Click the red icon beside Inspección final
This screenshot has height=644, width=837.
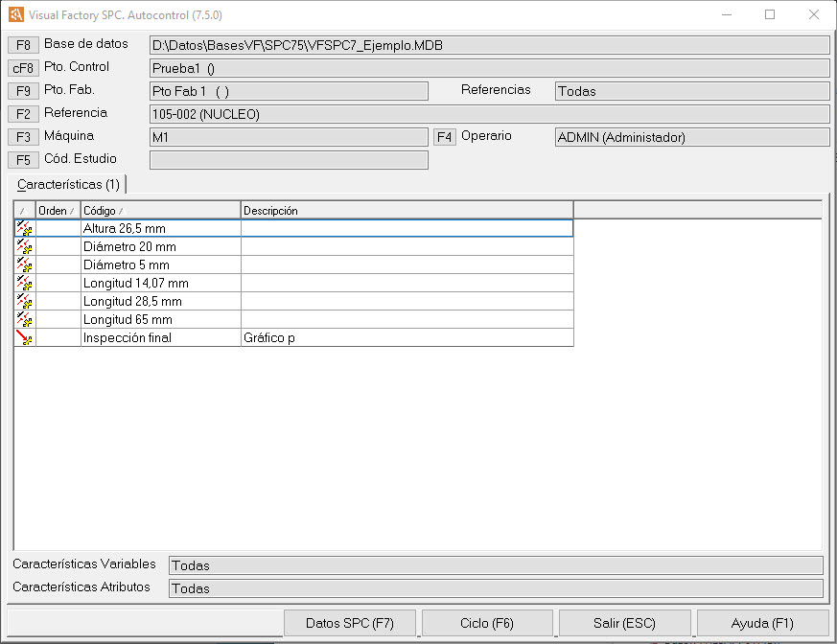[x=25, y=337]
